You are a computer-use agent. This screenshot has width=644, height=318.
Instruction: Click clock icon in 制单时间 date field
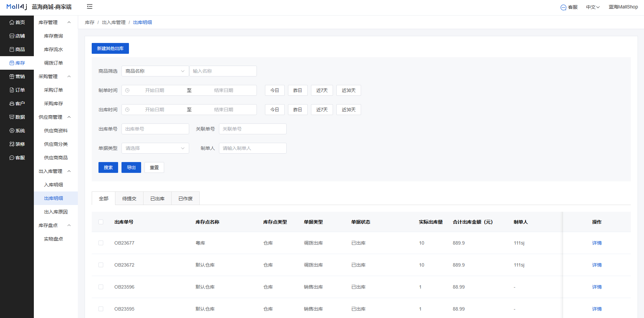[x=127, y=90]
